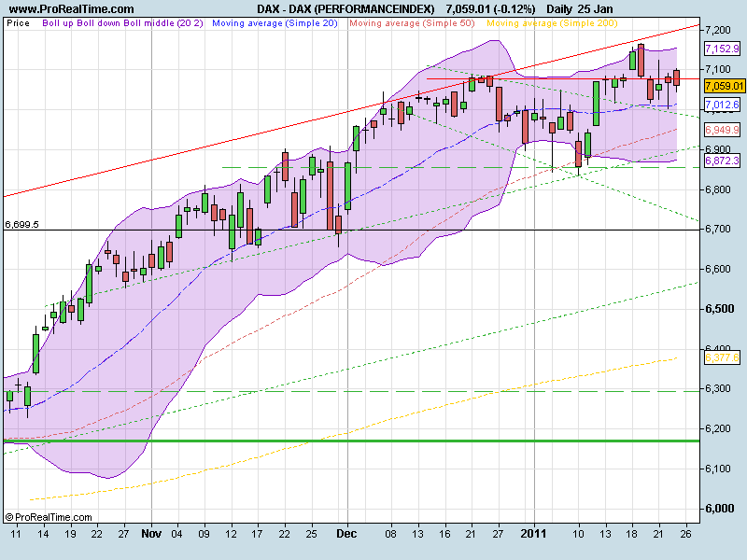Click the Nov month label on time axis
Screen dimensions: 747x560
click(x=151, y=534)
